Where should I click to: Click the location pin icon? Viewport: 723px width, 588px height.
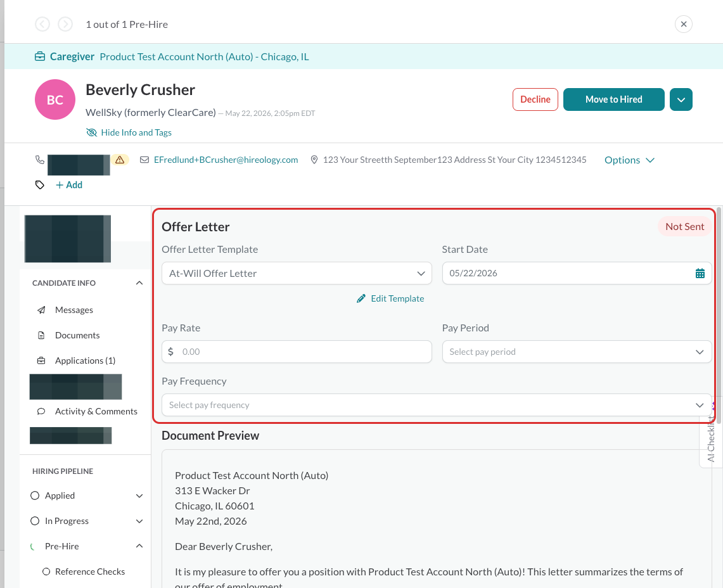pos(314,160)
